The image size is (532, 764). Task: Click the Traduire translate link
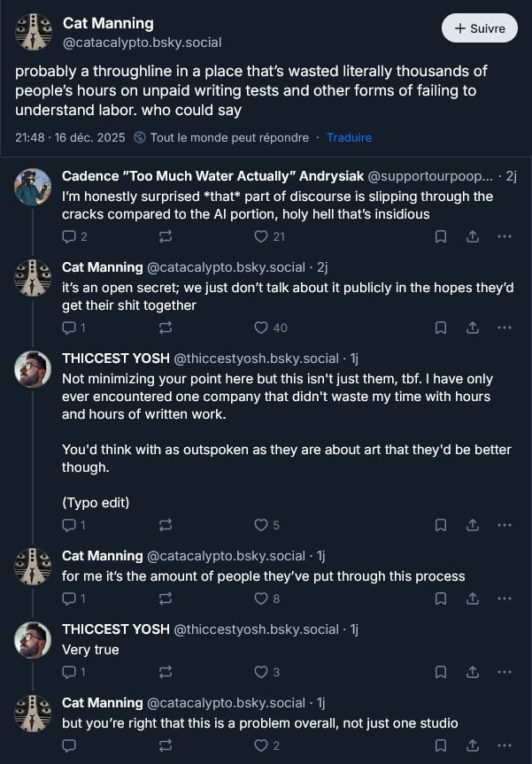pos(349,137)
